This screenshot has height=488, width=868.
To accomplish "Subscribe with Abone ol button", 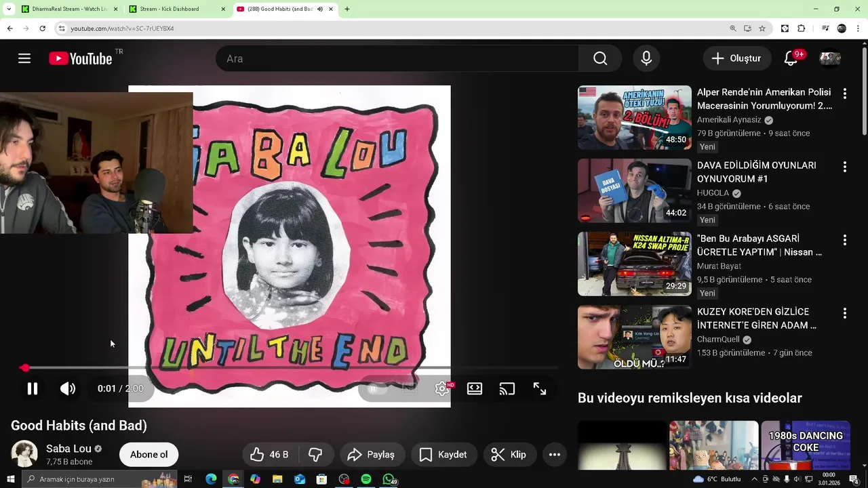I will pos(149,455).
